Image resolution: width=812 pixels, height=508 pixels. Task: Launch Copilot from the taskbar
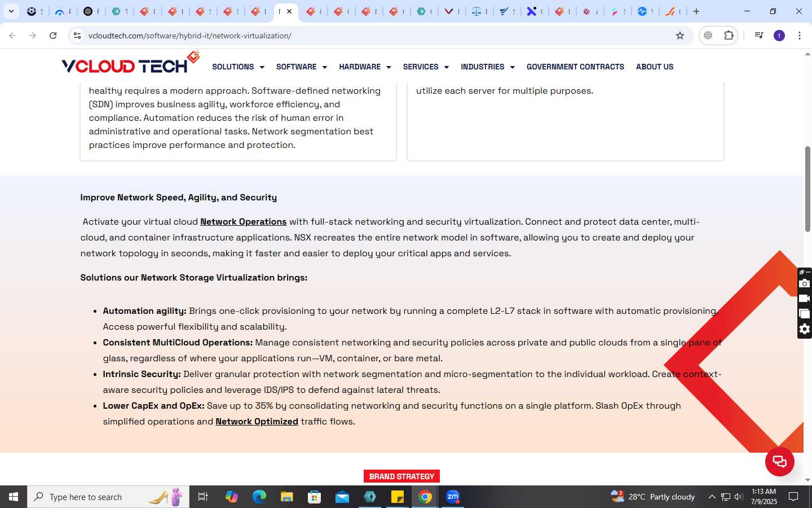232,497
